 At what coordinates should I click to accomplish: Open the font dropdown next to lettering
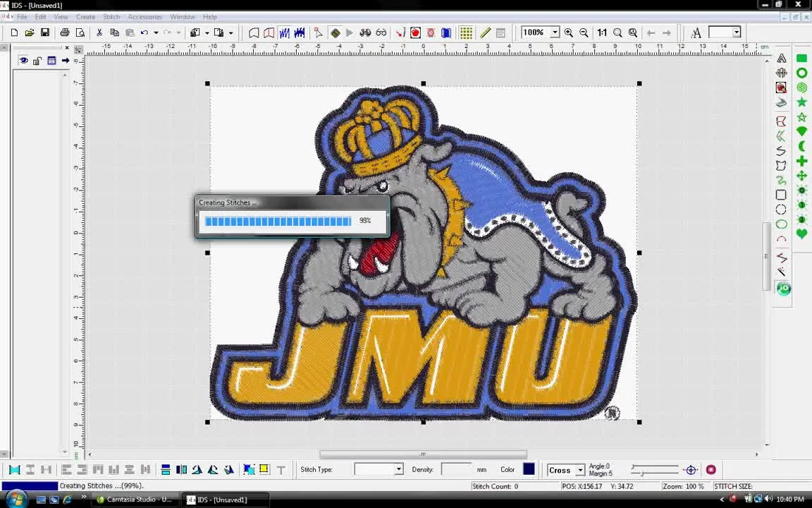tap(737, 32)
